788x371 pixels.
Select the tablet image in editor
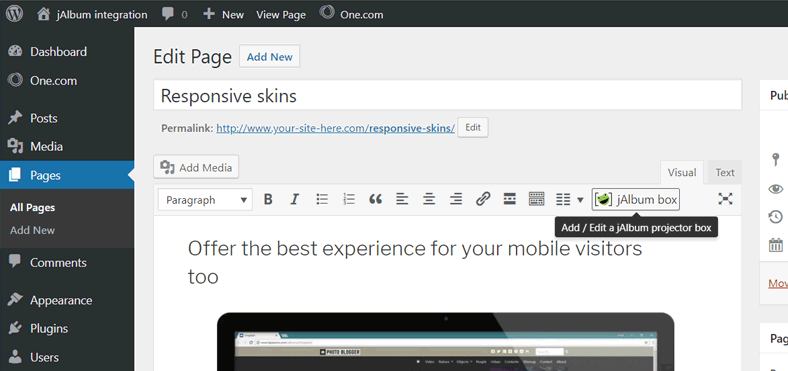[x=445, y=342]
